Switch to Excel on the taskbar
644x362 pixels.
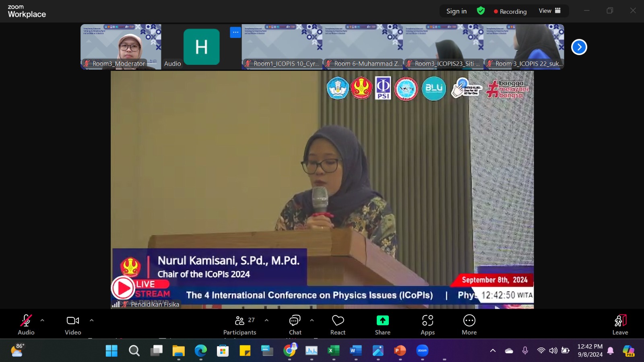point(334,351)
